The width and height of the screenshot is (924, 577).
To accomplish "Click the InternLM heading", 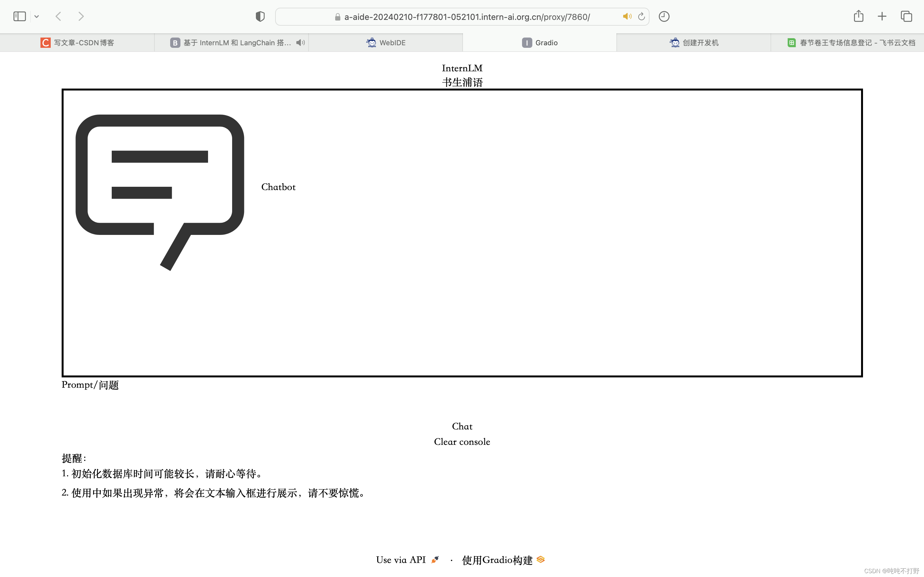I will pyautogui.click(x=462, y=68).
